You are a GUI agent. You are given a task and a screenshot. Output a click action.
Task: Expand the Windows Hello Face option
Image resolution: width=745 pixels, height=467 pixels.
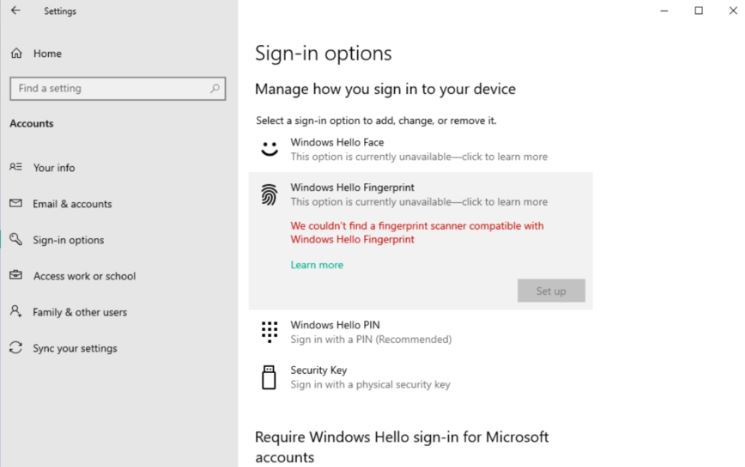click(x=420, y=150)
